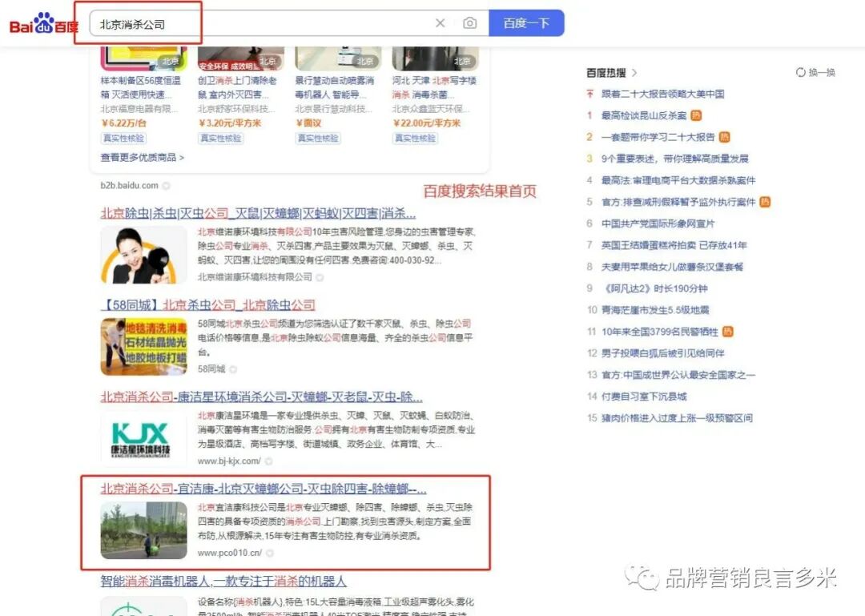Open hot topic 官方:排查减刑假释暂予监外执行案件

click(x=678, y=202)
